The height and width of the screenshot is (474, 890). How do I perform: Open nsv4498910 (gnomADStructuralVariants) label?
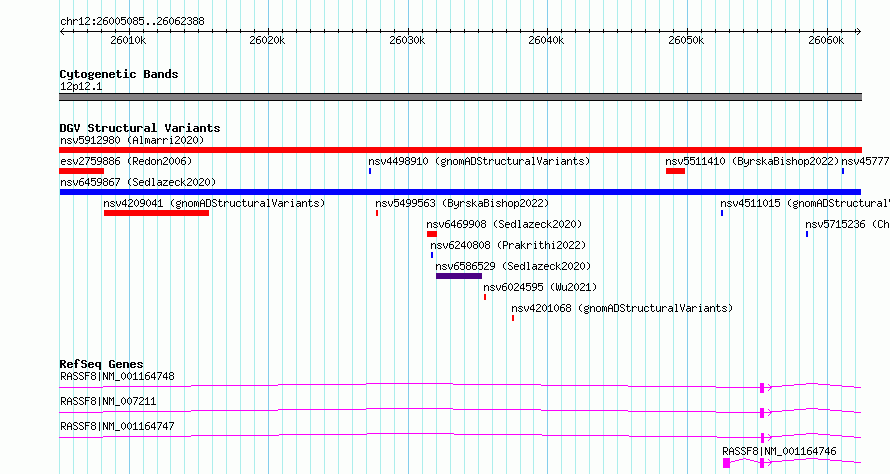(x=479, y=161)
